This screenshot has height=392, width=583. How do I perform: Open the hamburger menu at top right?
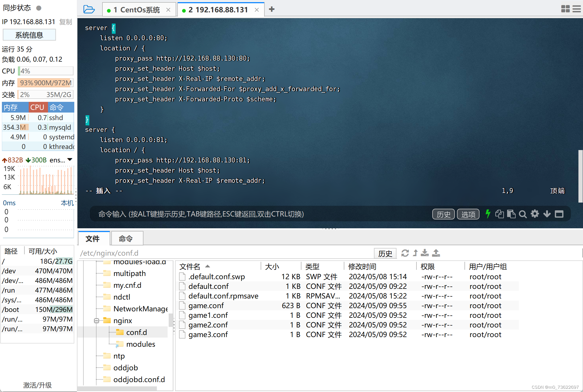coord(577,9)
